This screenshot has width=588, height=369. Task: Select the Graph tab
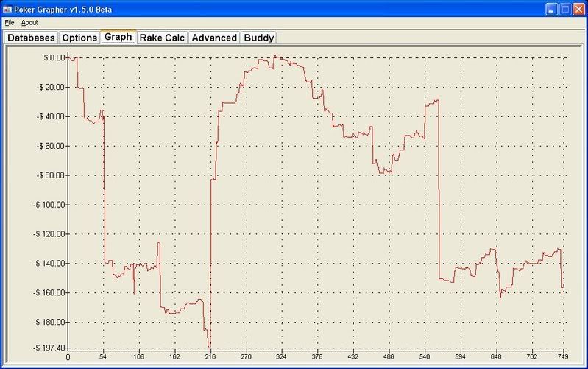point(118,37)
